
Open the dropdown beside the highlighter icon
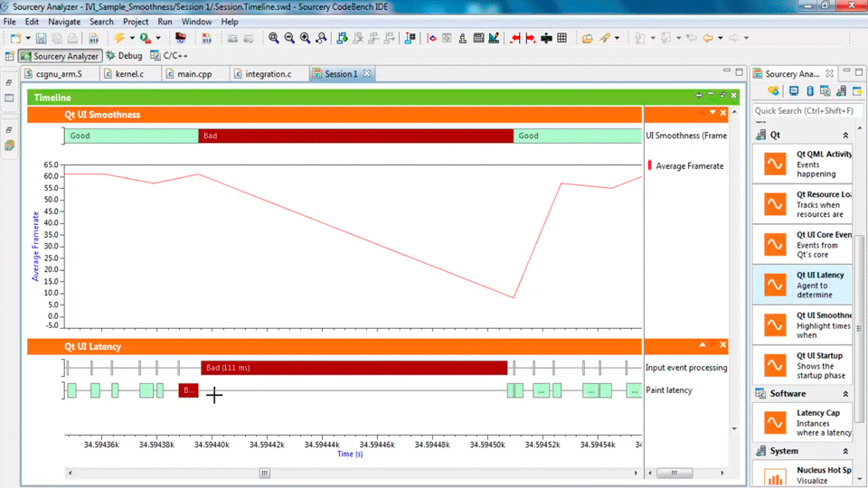coord(618,38)
